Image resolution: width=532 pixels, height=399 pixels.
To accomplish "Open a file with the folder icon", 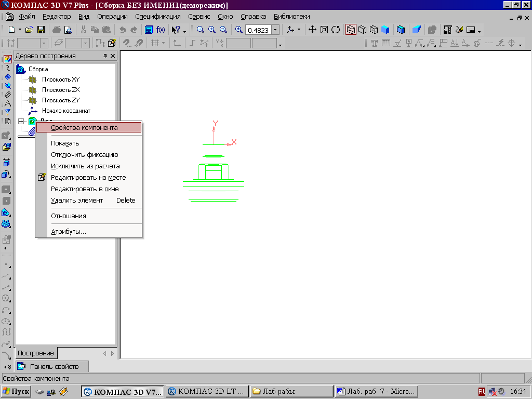I will [x=29, y=30].
